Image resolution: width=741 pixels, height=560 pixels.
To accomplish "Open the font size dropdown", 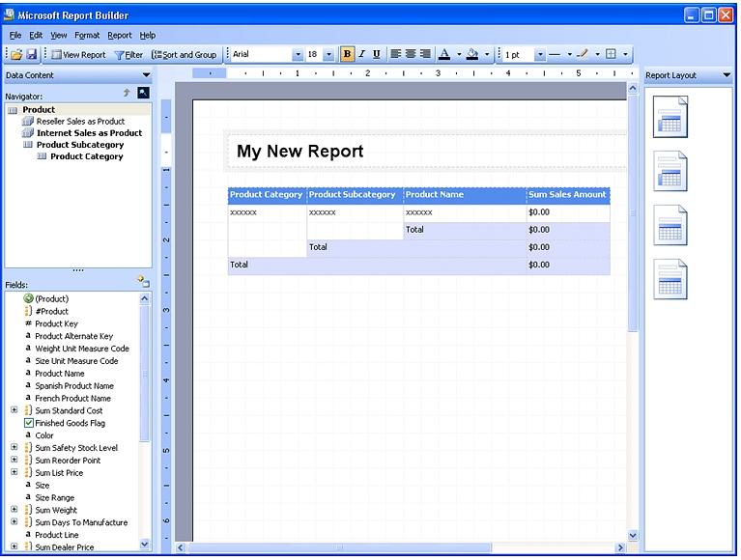I will (328, 55).
